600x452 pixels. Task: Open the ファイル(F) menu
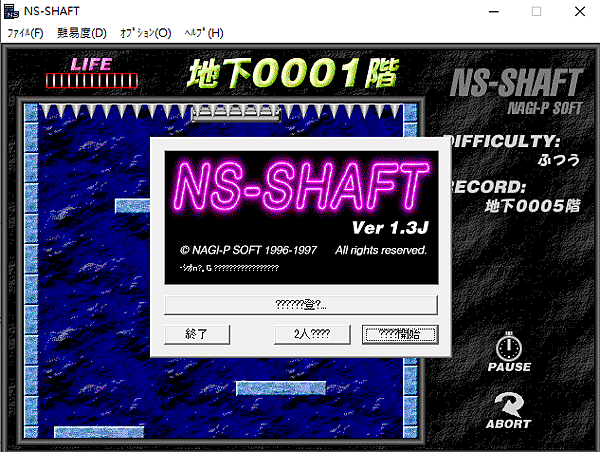tap(25, 33)
